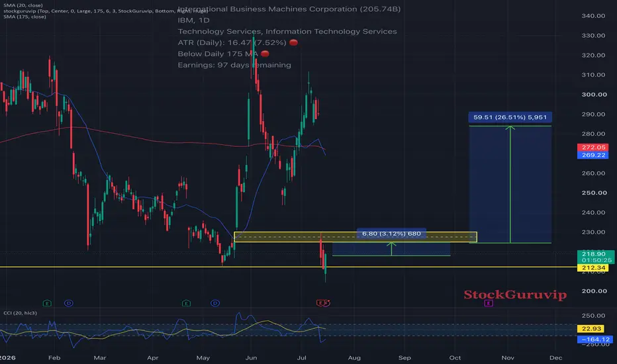Image resolution: width=617 pixels, height=364 pixels.
Task: Click the green 218.90 current price label
Action: (596, 257)
